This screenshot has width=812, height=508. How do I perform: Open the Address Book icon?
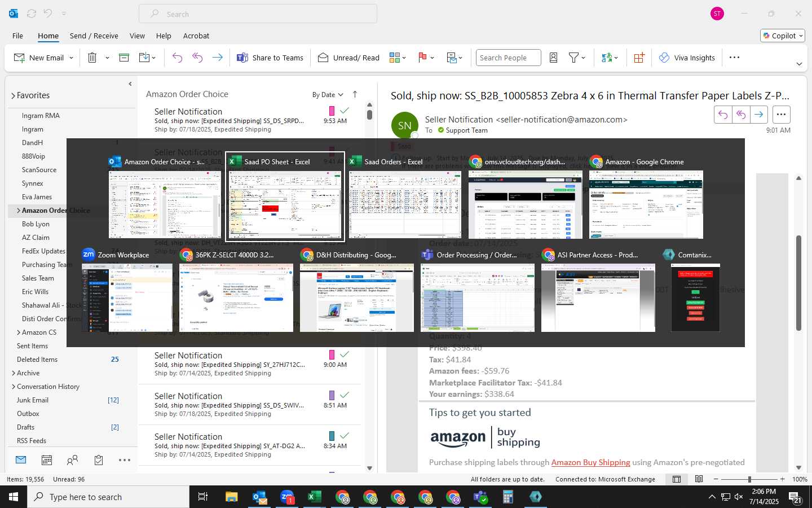tap(554, 58)
